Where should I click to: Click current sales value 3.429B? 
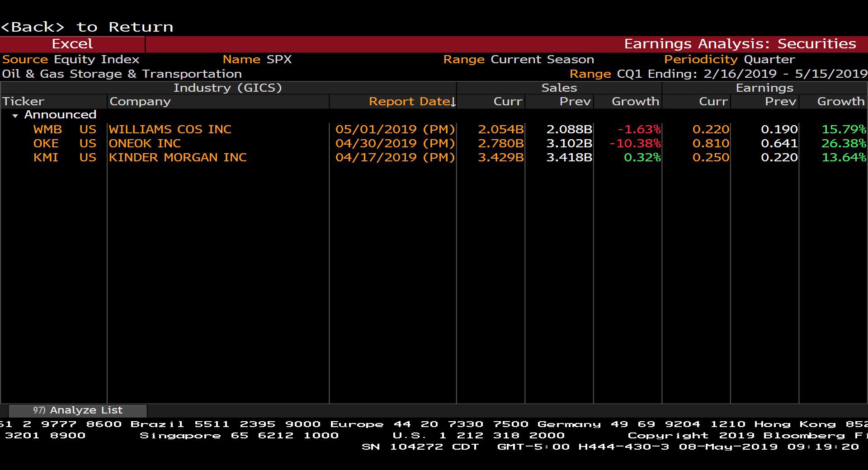(x=501, y=157)
